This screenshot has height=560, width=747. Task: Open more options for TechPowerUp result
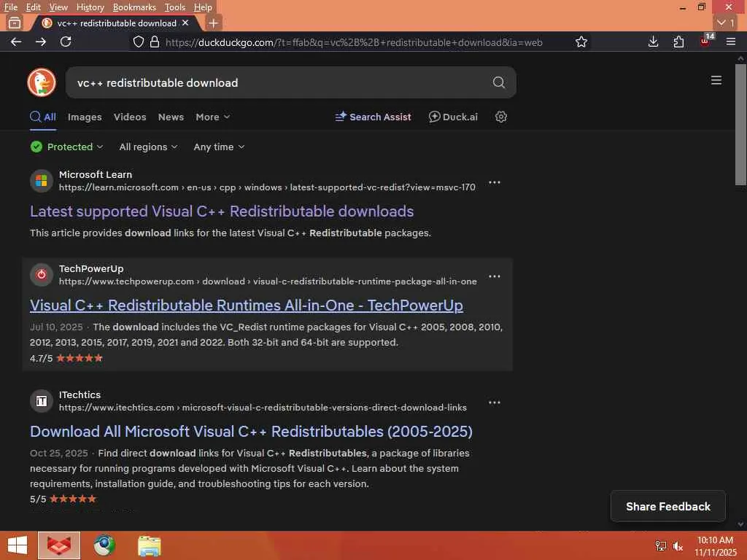pyautogui.click(x=495, y=276)
